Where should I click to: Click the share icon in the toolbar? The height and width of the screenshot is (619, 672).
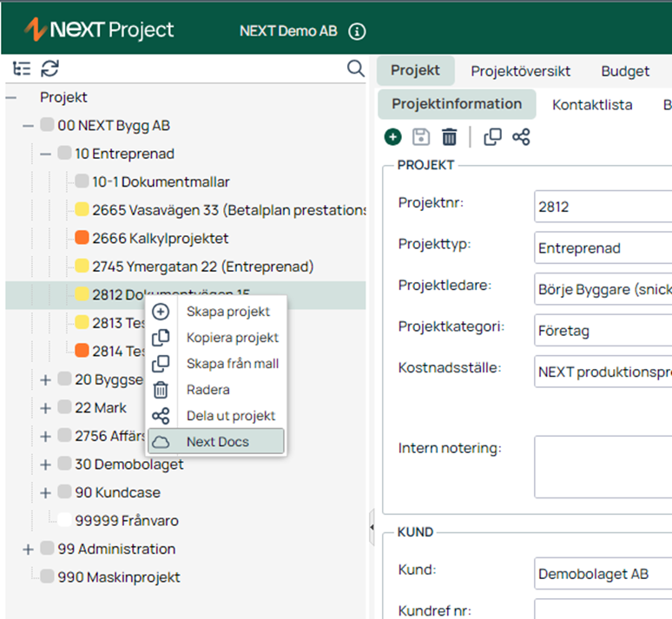coord(521,137)
